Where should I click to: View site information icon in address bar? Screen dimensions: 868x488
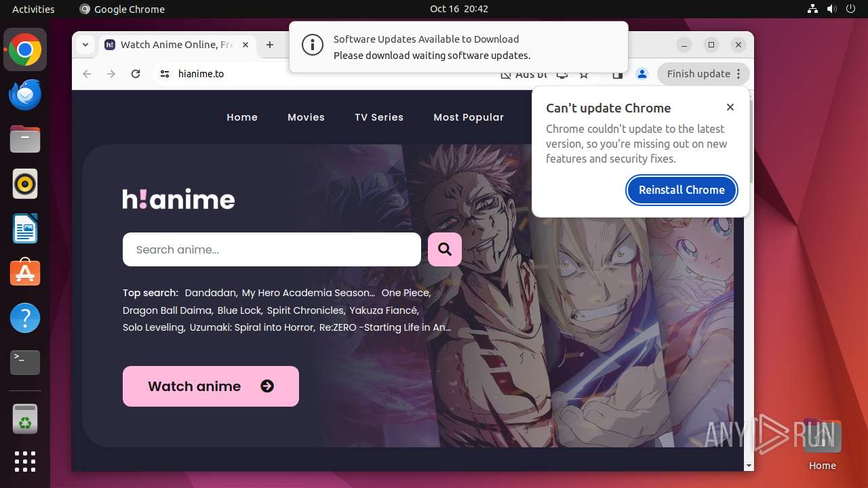(164, 74)
